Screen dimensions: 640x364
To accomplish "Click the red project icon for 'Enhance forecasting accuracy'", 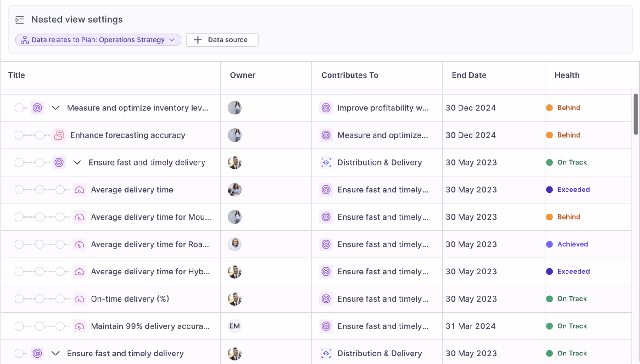I will click(x=59, y=135).
